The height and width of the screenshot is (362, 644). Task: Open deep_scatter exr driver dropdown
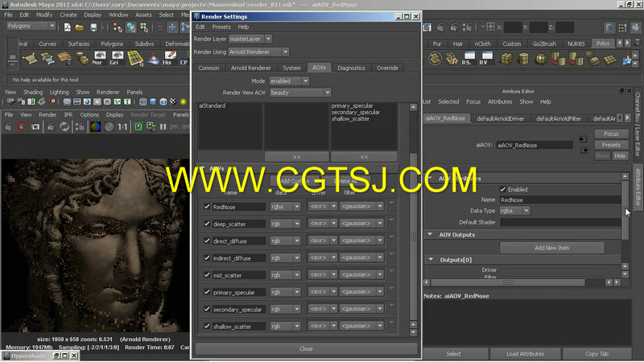click(323, 224)
